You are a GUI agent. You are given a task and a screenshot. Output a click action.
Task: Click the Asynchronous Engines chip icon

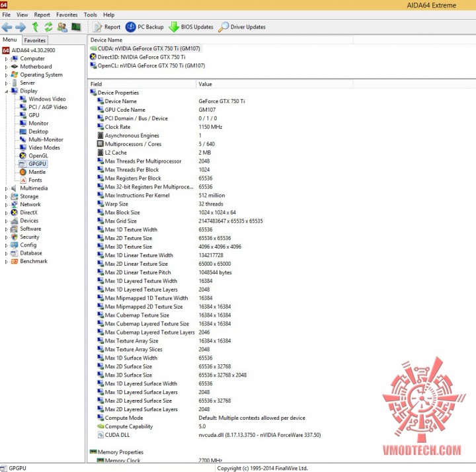pyautogui.click(x=100, y=136)
